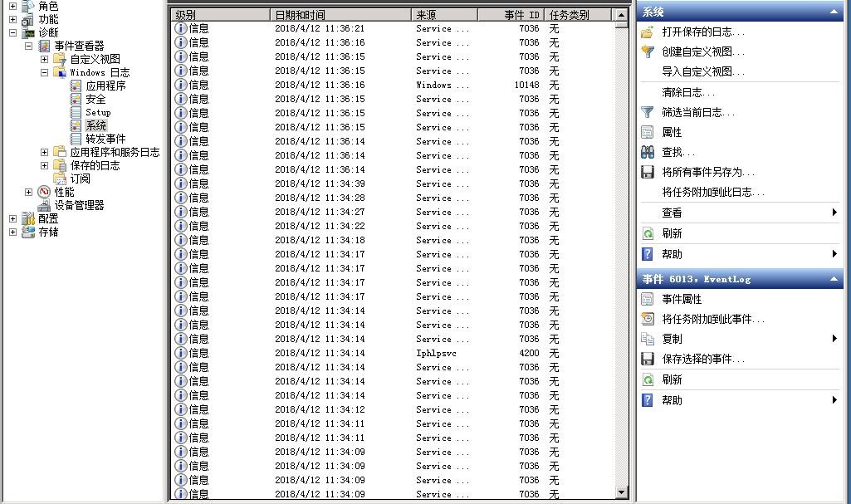Image resolution: width=851 pixels, height=504 pixels.
Task: Sort by the 日期和时间 column header
Action: [x=340, y=15]
